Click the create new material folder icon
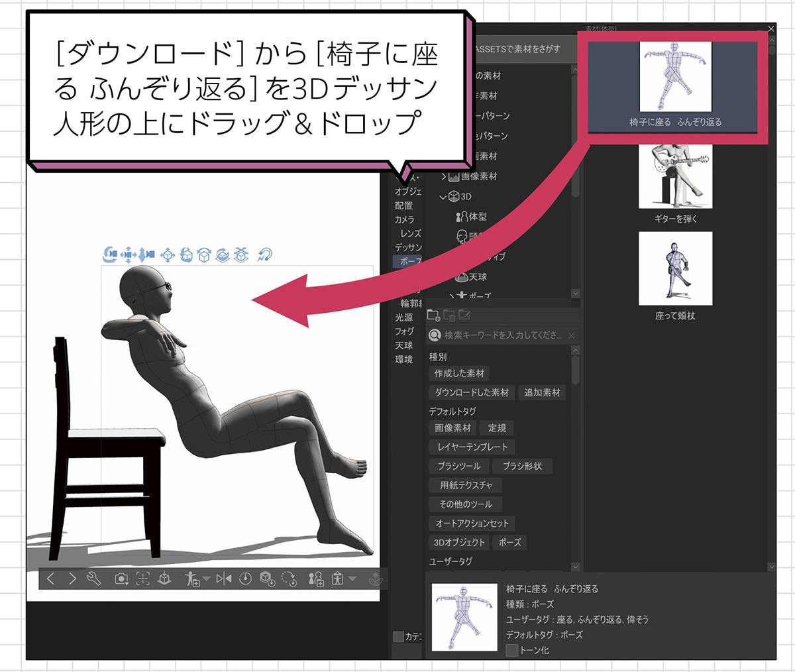 coord(434,315)
